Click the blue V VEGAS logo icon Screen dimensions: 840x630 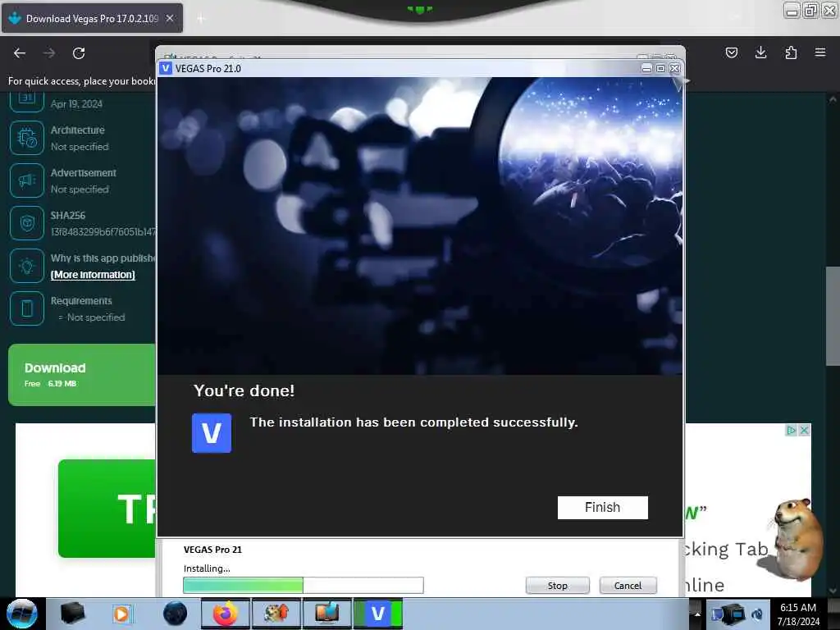click(x=212, y=433)
